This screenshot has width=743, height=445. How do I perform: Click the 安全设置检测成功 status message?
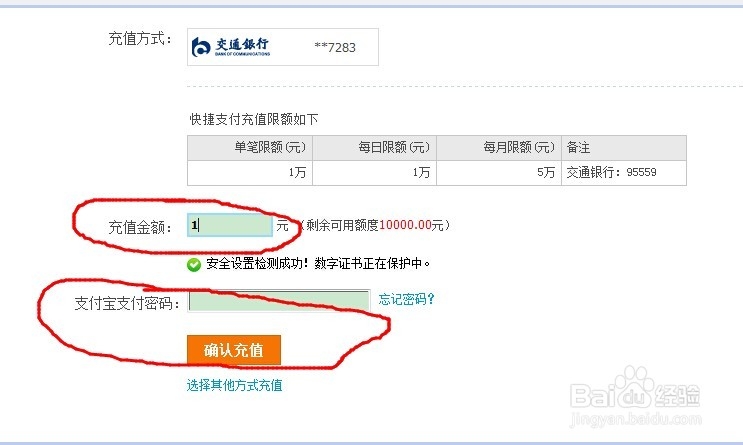coord(318,263)
